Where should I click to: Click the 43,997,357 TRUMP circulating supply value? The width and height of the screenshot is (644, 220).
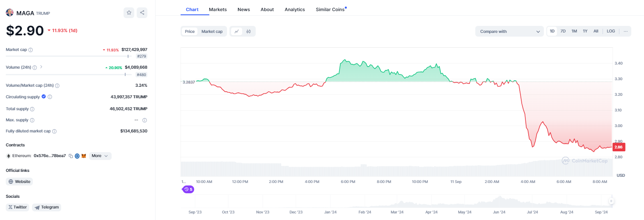[x=129, y=97]
